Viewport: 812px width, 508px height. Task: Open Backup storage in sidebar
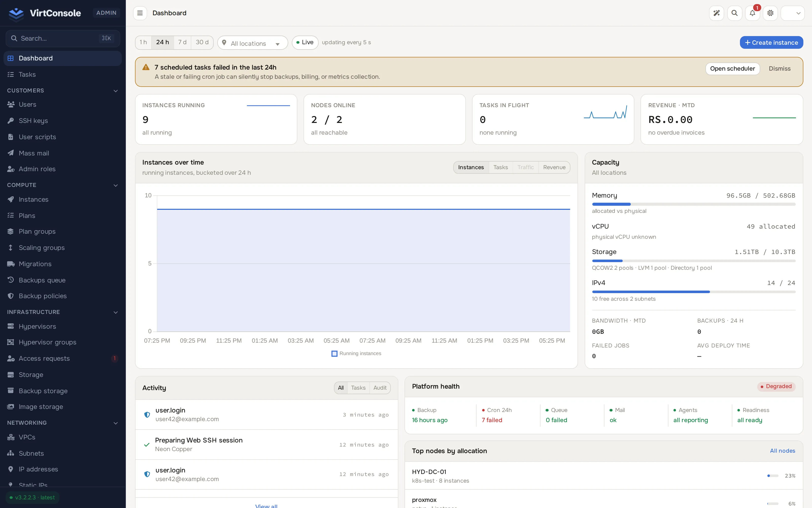63,391
